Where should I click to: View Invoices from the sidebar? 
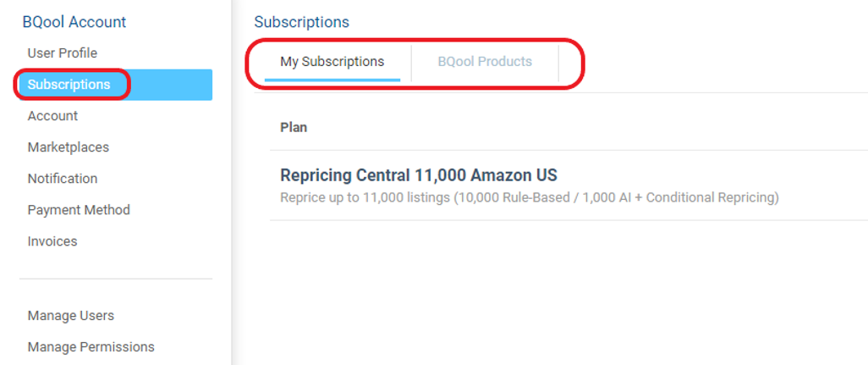52,241
